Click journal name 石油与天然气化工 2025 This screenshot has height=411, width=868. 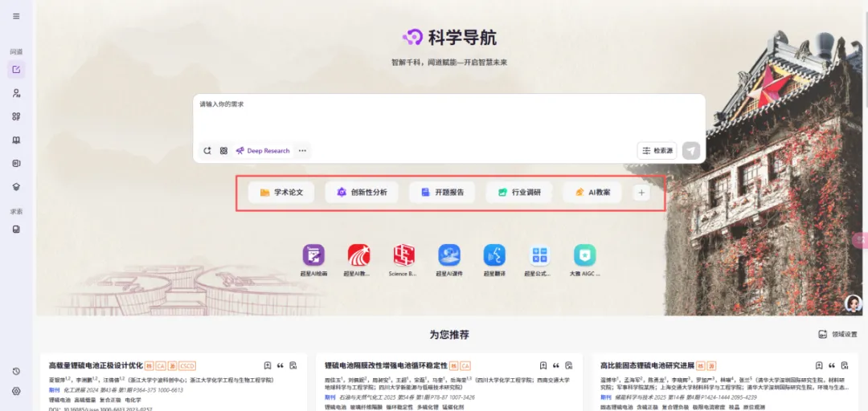tap(370, 397)
